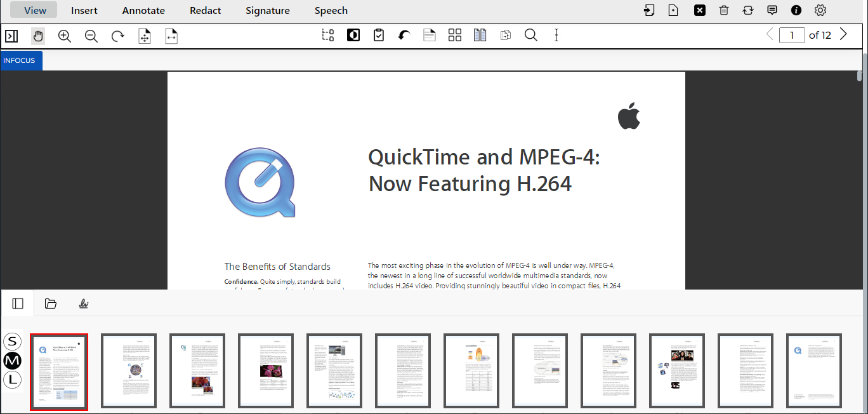868x414 pixels.
Task: Select the second page thumbnail
Action: point(129,371)
